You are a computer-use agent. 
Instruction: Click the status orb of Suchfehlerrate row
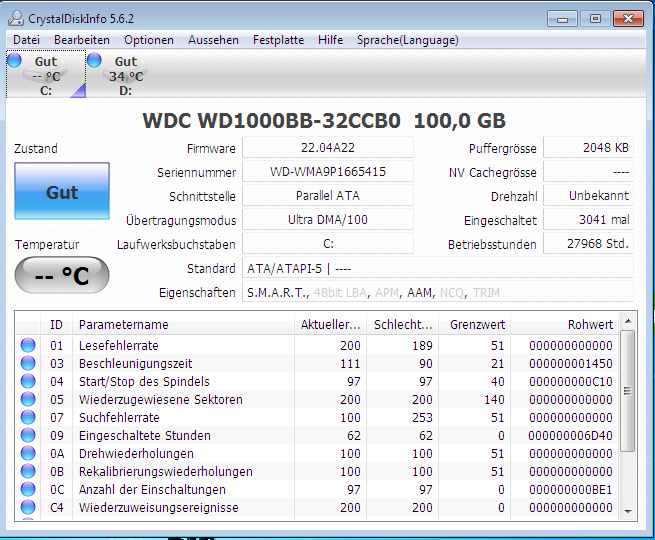pyautogui.click(x=28, y=417)
